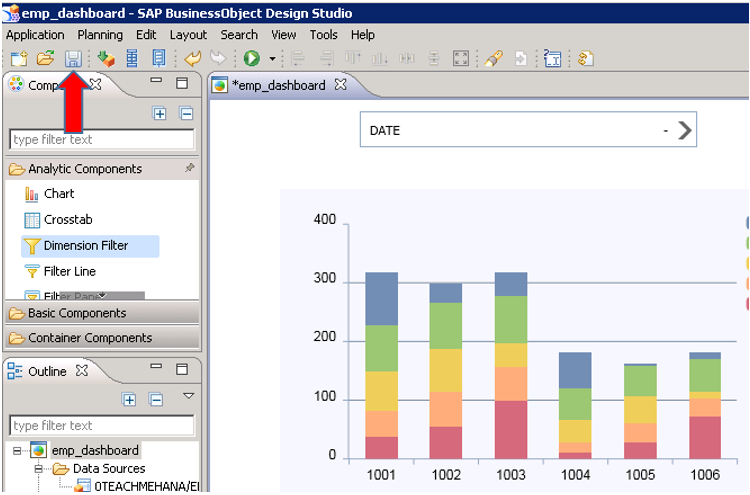Image resolution: width=750 pixels, height=495 pixels.
Task: Minimize the Outline panel
Action: [156, 366]
